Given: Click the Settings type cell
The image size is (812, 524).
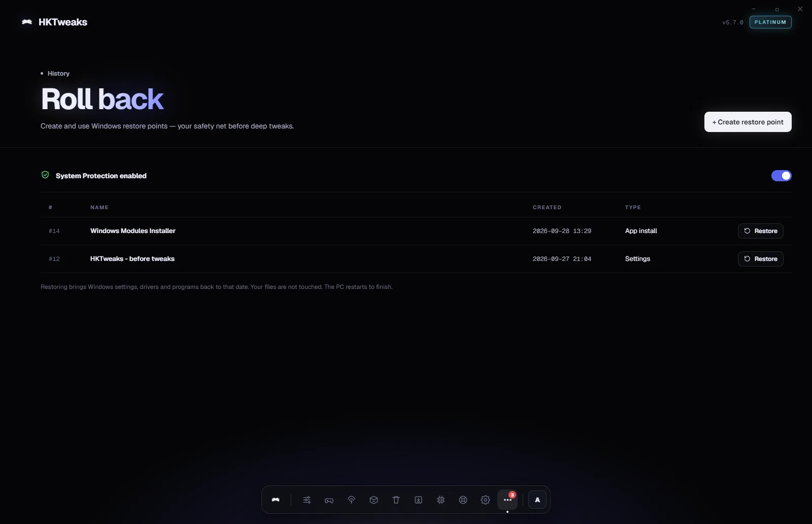Looking at the screenshot, I should coord(637,259).
